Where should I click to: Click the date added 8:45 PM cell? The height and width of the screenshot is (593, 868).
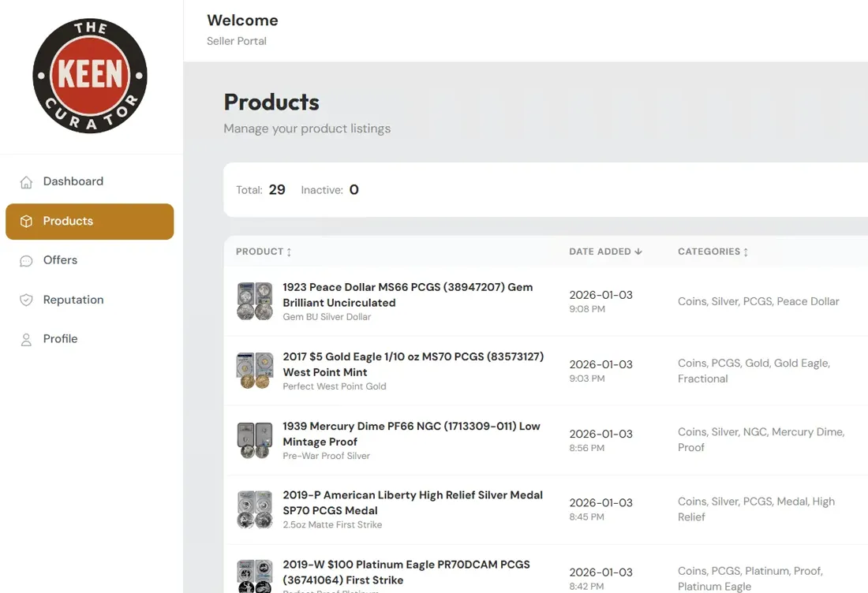(x=600, y=509)
